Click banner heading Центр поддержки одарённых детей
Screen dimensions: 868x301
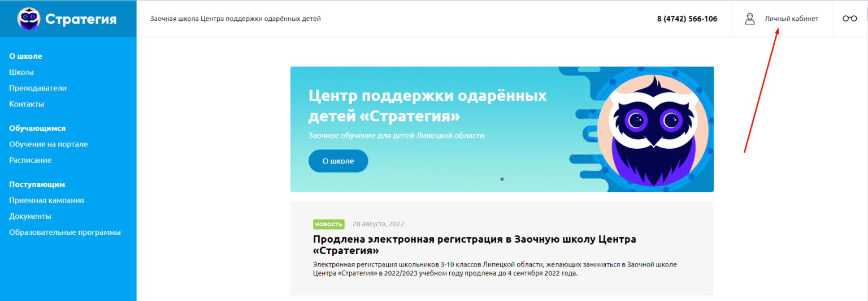[427, 106]
